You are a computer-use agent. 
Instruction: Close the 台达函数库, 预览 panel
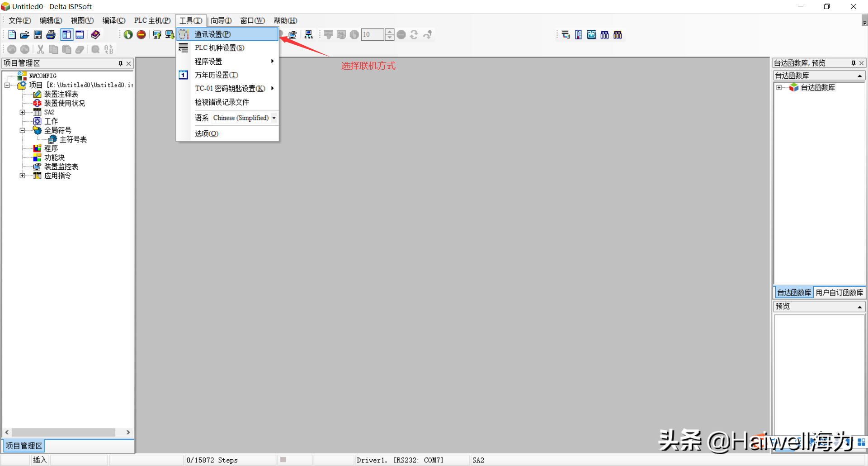[x=862, y=63]
